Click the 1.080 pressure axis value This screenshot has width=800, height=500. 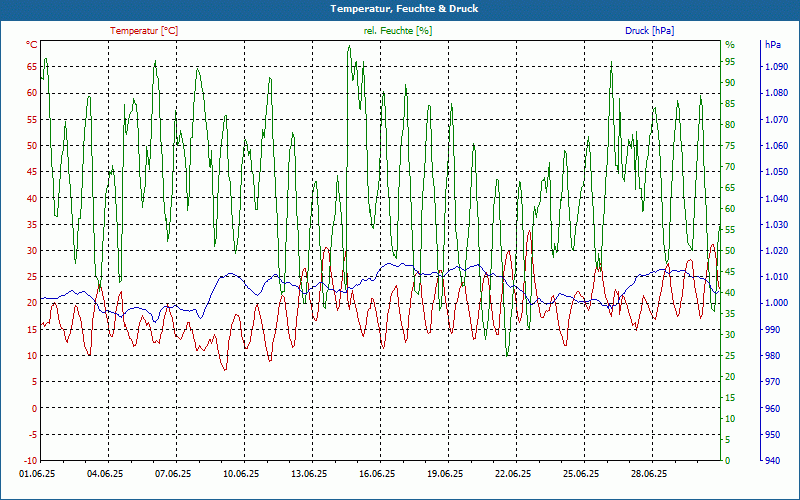click(x=776, y=93)
